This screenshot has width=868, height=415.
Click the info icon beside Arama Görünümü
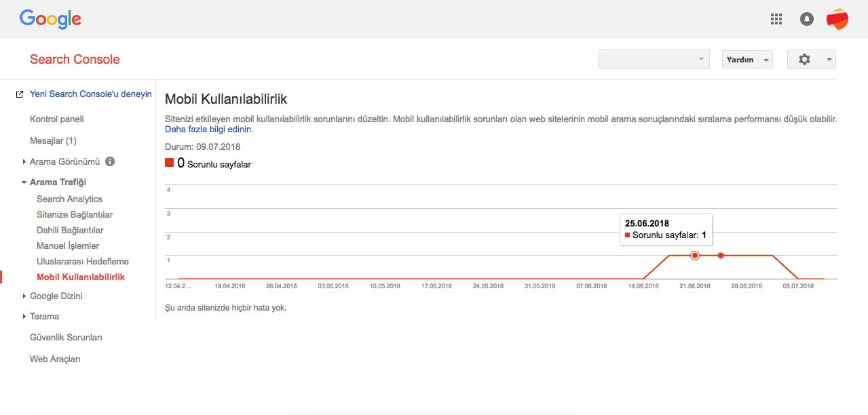point(110,161)
